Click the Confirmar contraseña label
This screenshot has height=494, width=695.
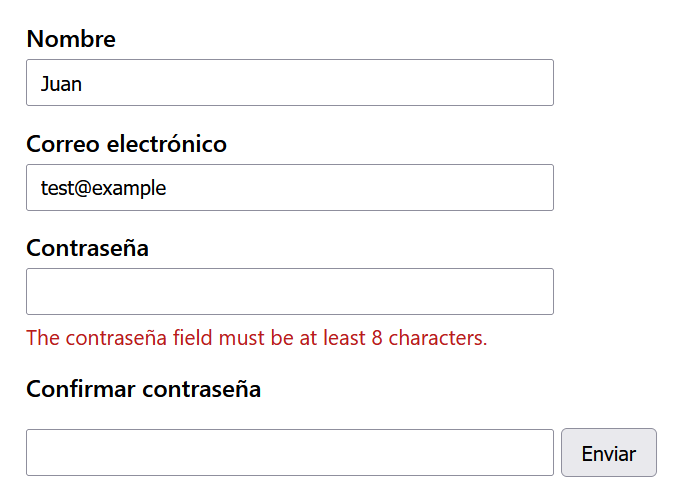[x=143, y=389]
